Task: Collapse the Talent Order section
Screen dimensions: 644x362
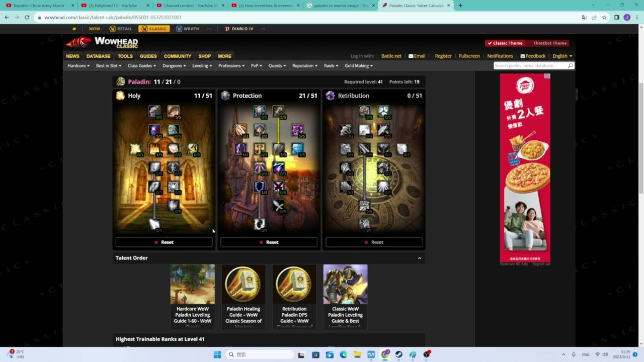Action: (419, 258)
